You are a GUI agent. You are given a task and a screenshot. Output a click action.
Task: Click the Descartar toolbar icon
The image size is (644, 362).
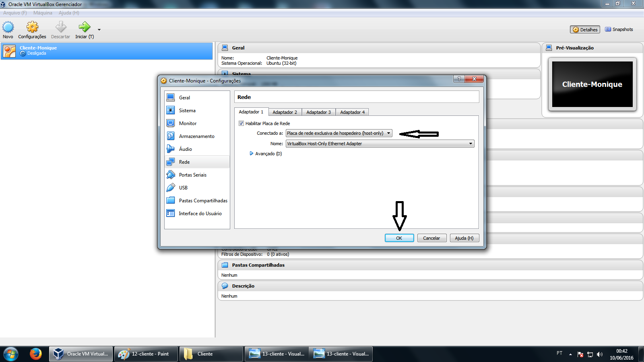click(61, 27)
